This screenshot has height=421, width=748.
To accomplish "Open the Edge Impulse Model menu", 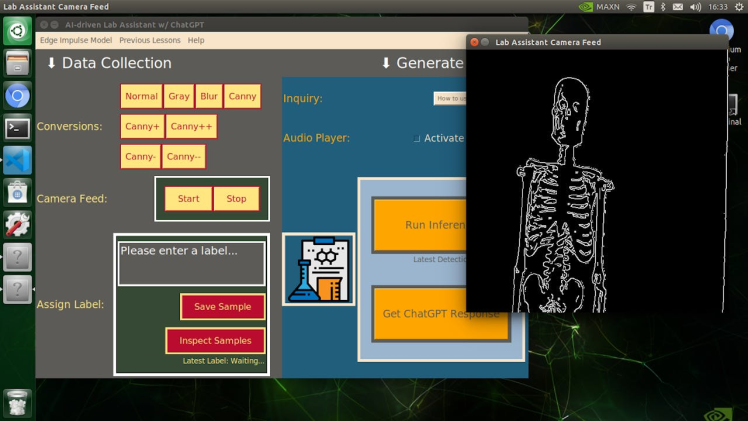I will pyautogui.click(x=76, y=40).
